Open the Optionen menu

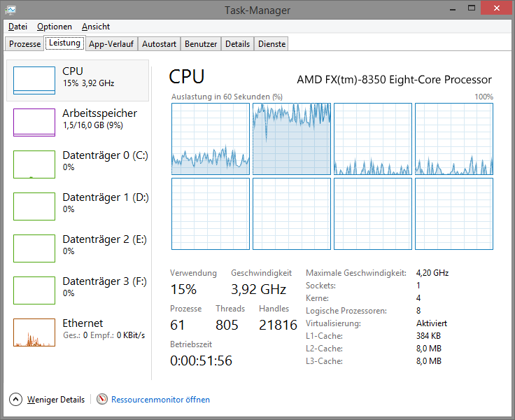pos(55,27)
